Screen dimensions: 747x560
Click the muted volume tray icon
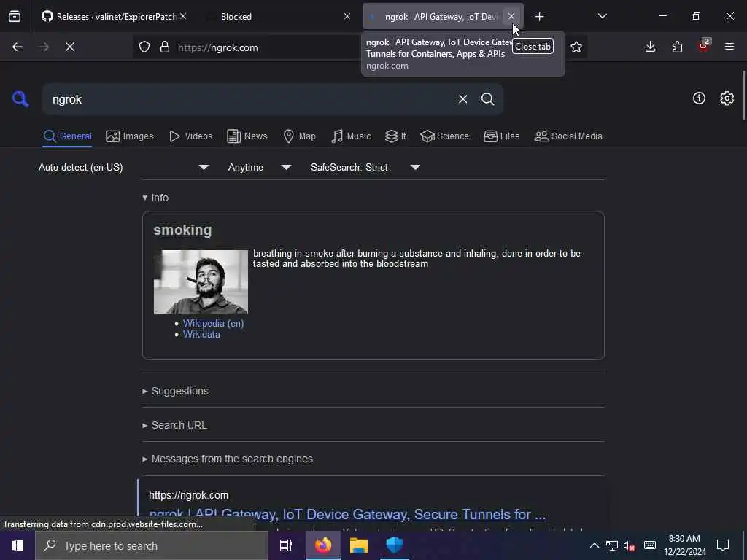[630, 545]
